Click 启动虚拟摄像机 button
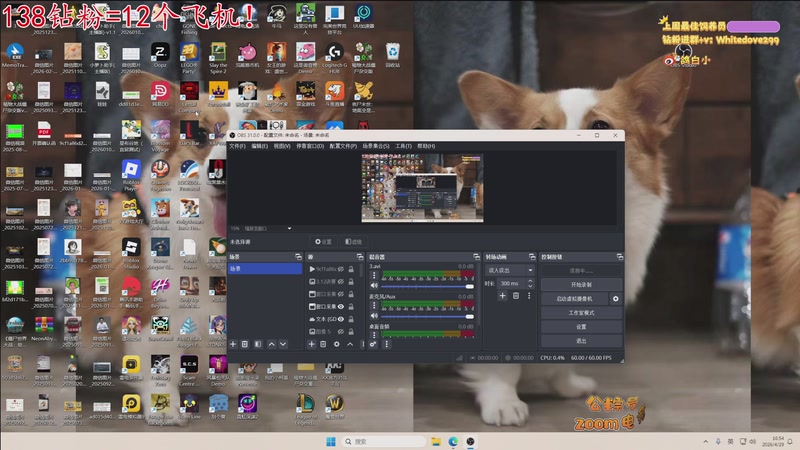This screenshot has width=800, height=450. point(574,299)
